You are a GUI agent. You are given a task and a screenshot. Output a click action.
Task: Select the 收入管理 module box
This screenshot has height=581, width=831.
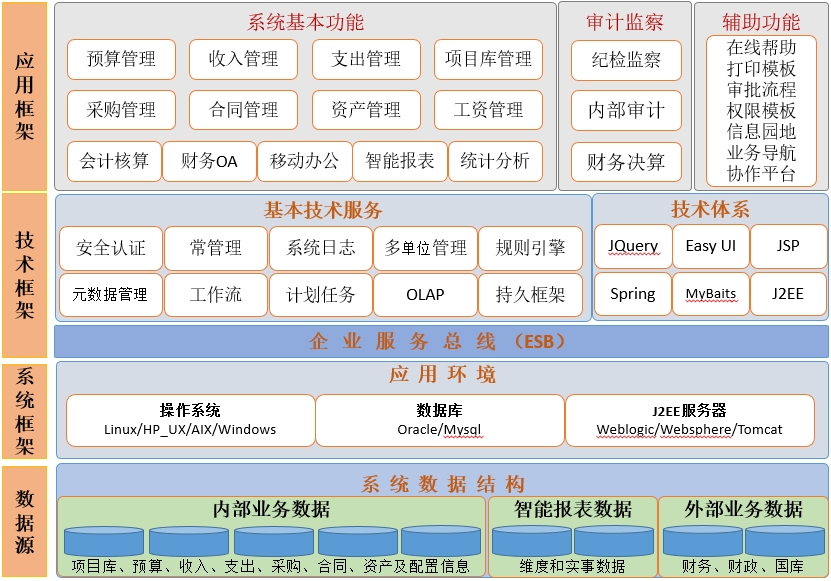(243, 59)
